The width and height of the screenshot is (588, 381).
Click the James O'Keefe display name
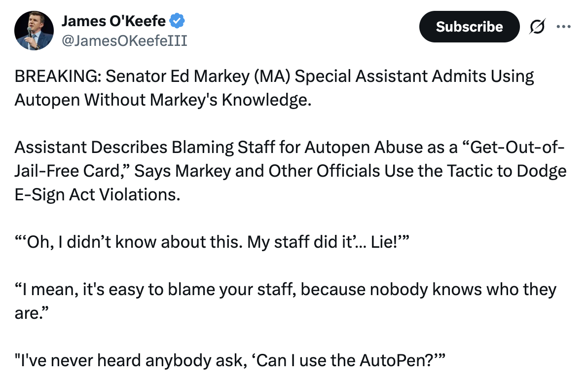[113, 21]
